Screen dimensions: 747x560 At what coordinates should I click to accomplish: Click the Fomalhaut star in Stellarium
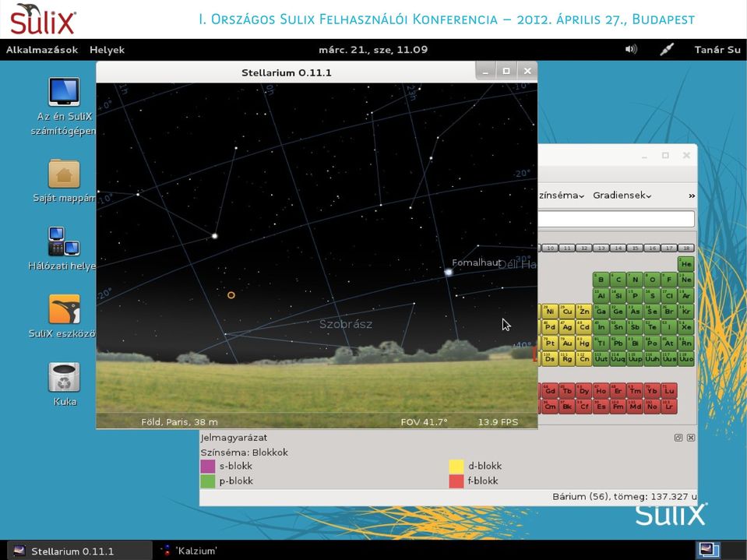[x=449, y=273]
